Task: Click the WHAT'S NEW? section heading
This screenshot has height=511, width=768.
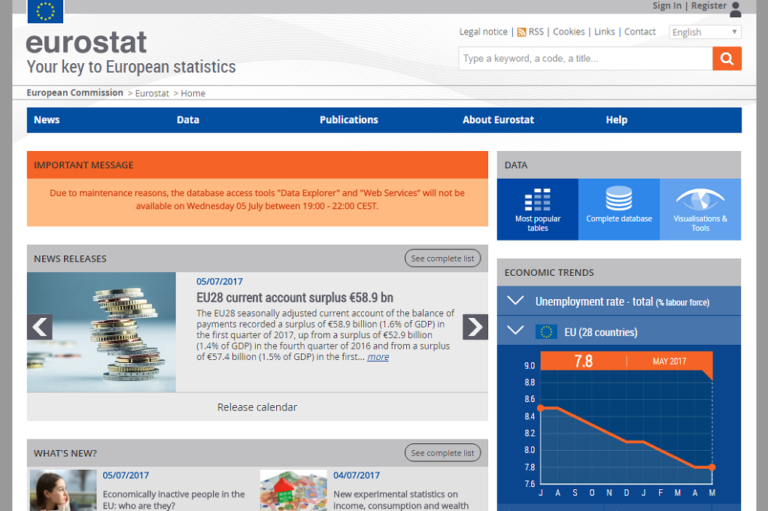Action: click(x=65, y=453)
